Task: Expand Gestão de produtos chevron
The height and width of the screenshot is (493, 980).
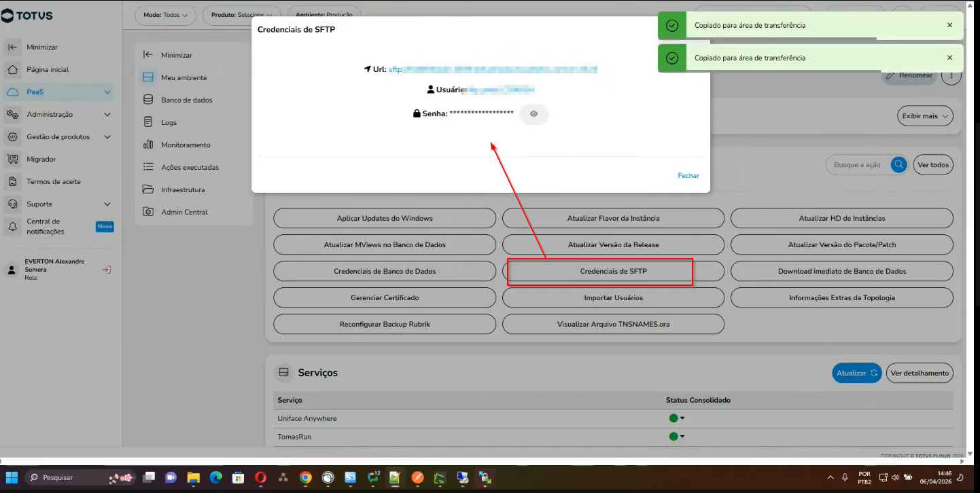Action: point(107,136)
